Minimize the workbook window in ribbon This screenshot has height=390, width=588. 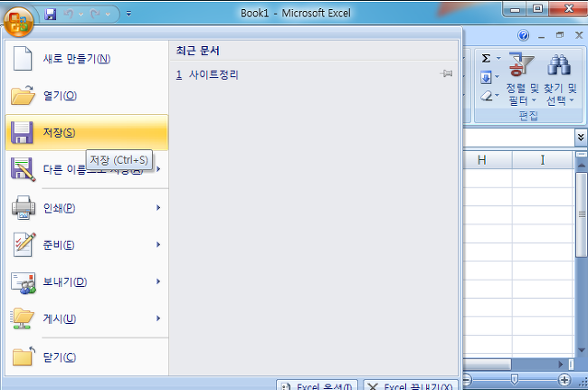point(542,36)
